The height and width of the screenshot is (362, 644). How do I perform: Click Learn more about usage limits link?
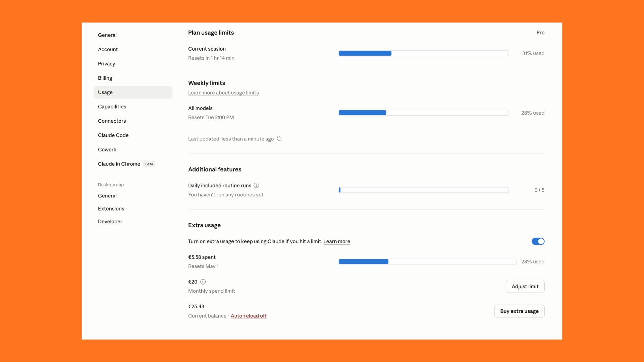pyautogui.click(x=223, y=93)
